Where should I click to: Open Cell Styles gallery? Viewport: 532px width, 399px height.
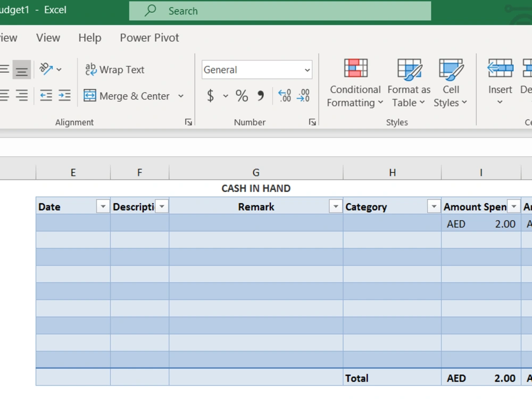(451, 83)
